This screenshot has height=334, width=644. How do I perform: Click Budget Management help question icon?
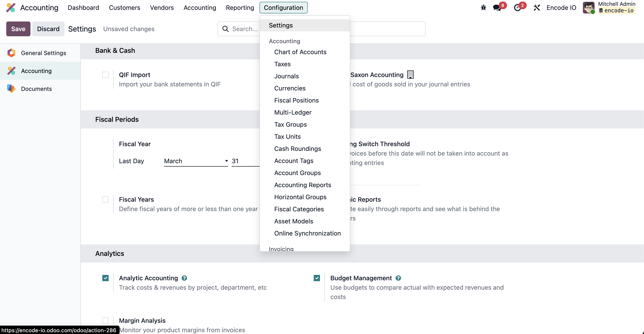[398, 278]
